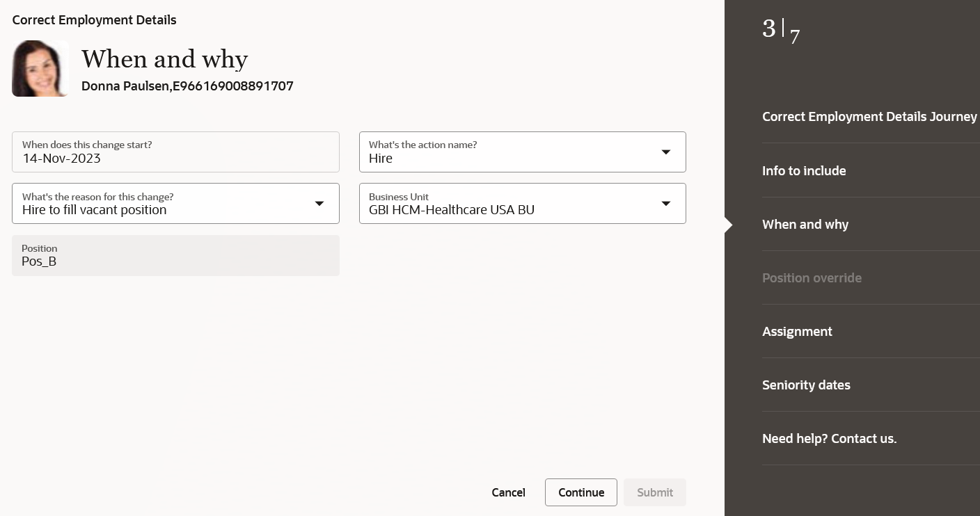This screenshot has width=980, height=516.
Task: Open the Business Unit dropdown arrow
Action: click(x=666, y=203)
